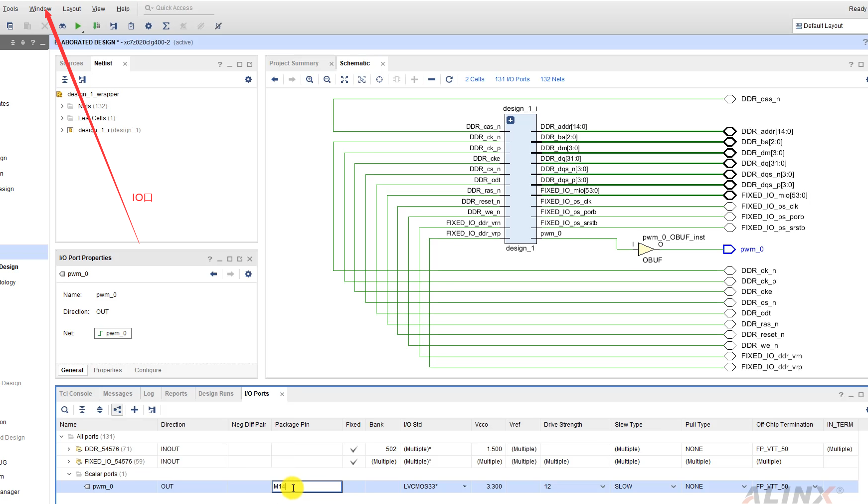Screen dimensions: 868x504
Task: Open I/O Std dropdown for pwm_0
Action: pos(465,487)
